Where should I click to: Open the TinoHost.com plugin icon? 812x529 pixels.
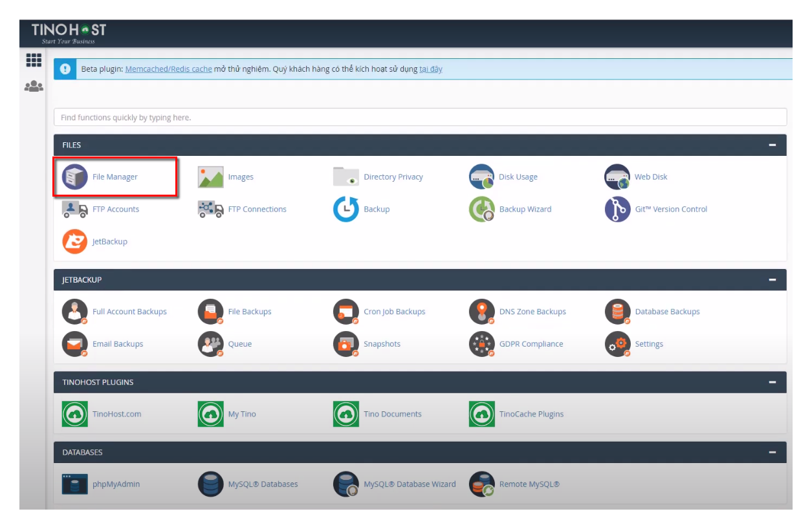tap(74, 414)
